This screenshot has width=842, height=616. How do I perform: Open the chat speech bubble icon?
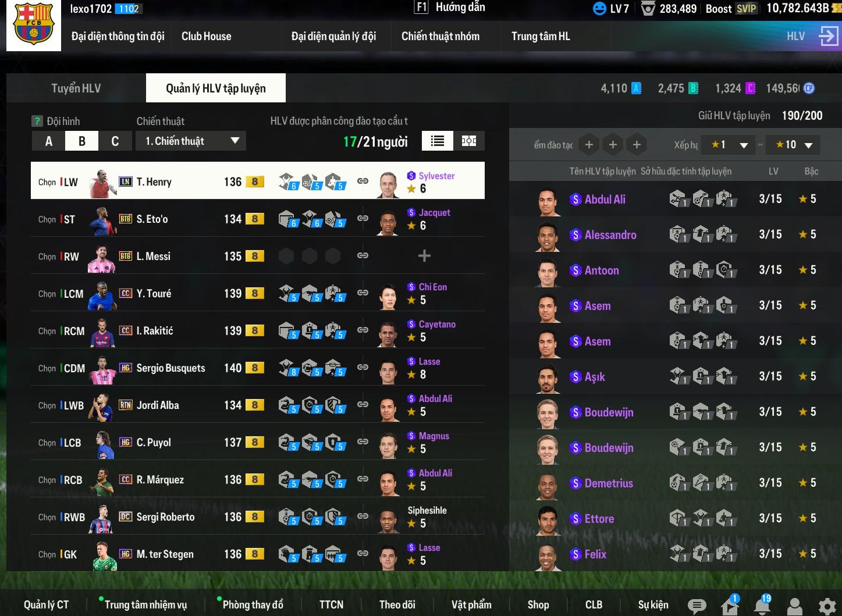pyautogui.click(x=697, y=606)
